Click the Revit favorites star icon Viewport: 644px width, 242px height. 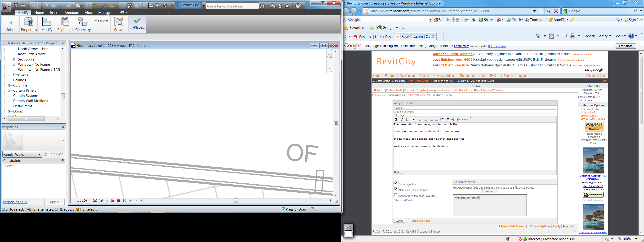287,6
